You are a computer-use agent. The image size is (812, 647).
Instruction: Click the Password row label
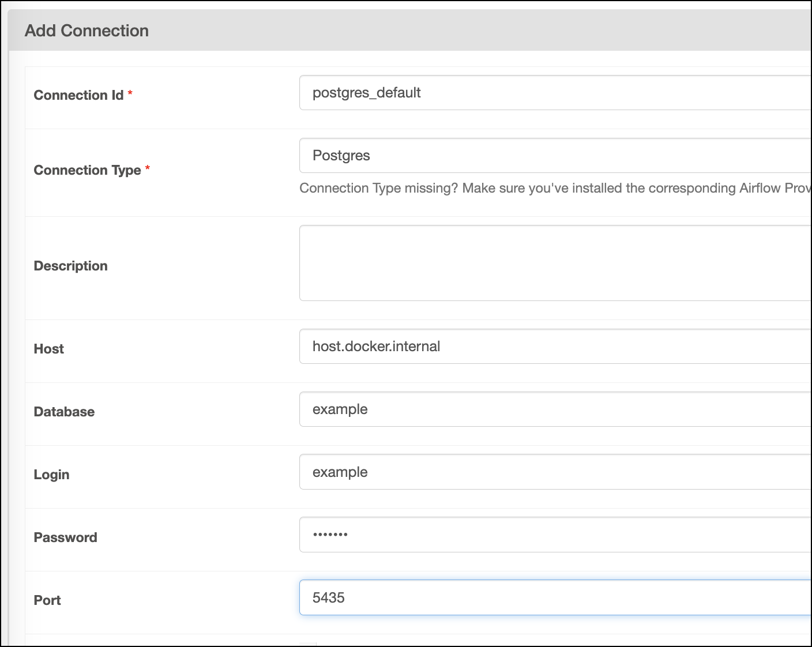pos(65,537)
